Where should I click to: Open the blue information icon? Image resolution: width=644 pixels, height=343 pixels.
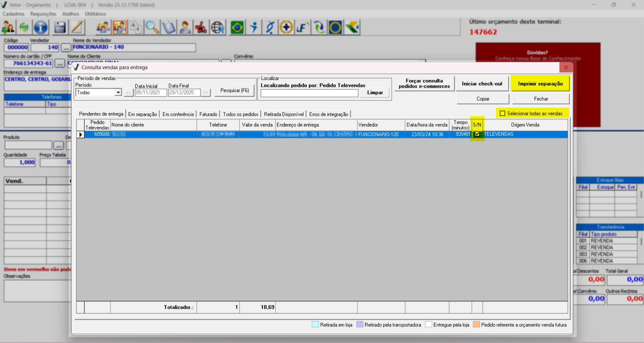coord(41,27)
